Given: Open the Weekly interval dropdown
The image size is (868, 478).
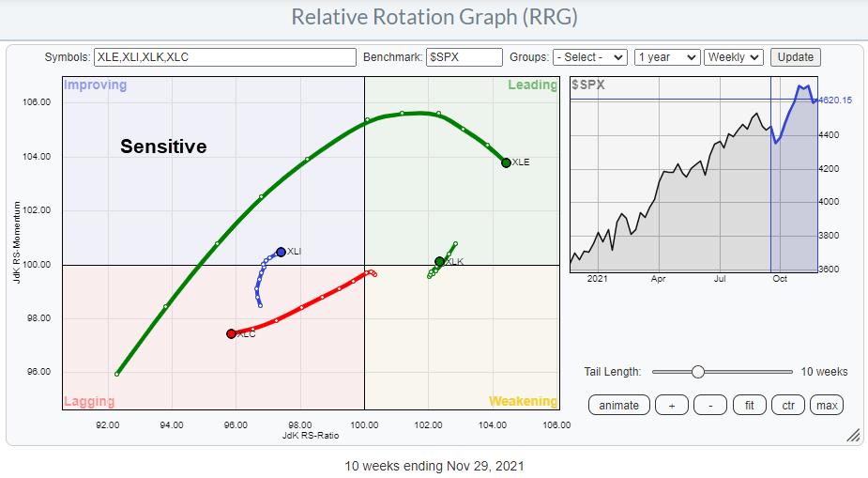Looking at the screenshot, I should pyautogui.click(x=734, y=57).
